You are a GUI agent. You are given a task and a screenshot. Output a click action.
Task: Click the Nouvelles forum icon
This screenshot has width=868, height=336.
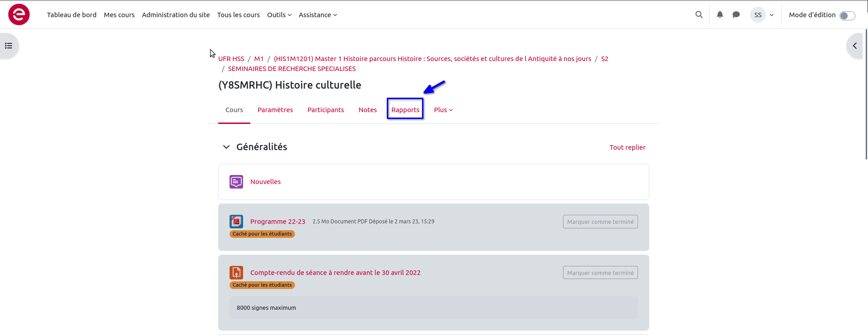click(x=236, y=182)
